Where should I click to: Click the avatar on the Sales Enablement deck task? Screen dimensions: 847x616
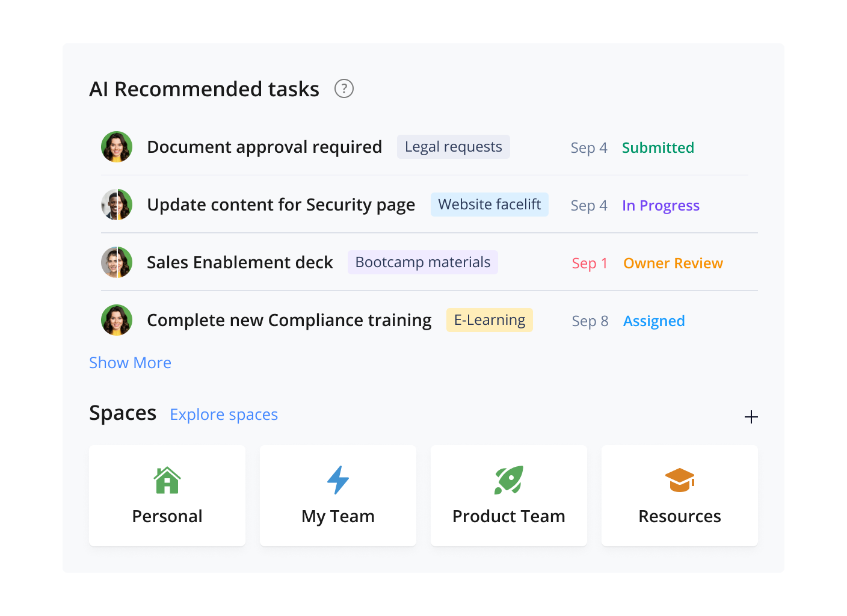click(x=116, y=262)
